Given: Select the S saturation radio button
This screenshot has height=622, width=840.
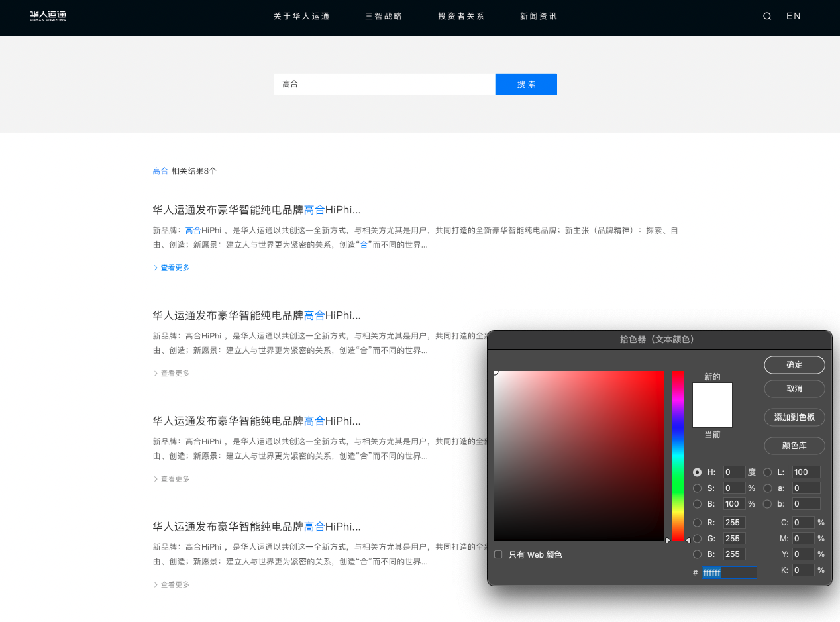Looking at the screenshot, I should point(697,488).
